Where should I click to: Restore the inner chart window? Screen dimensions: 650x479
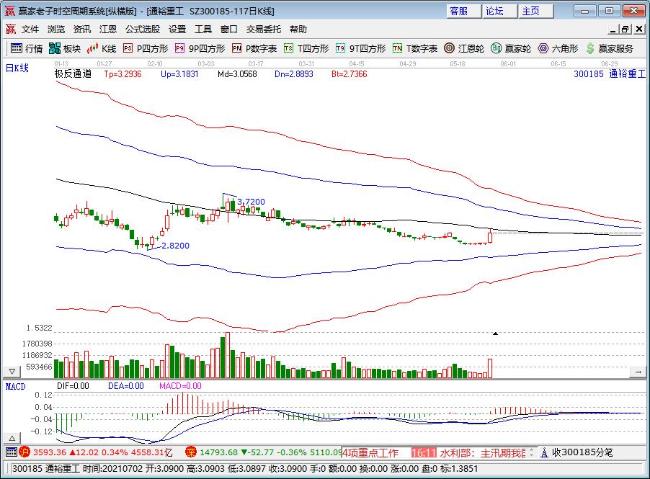tap(626, 29)
